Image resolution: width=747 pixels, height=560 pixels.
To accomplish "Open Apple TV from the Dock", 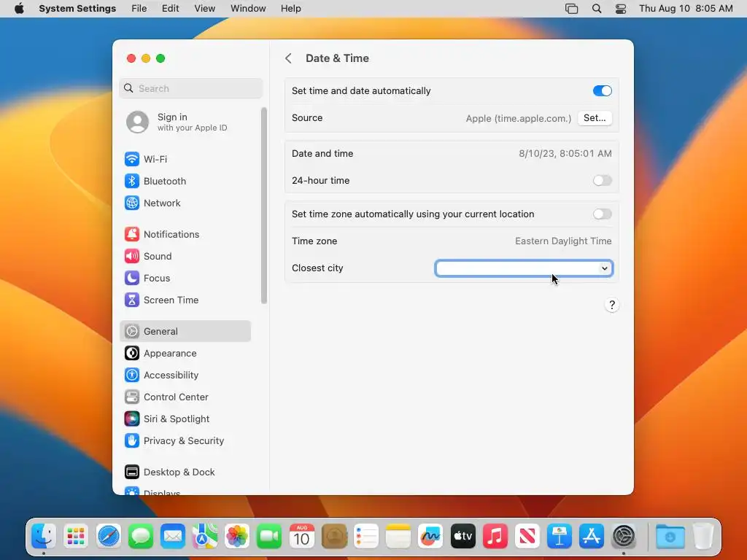I will [x=462, y=537].
